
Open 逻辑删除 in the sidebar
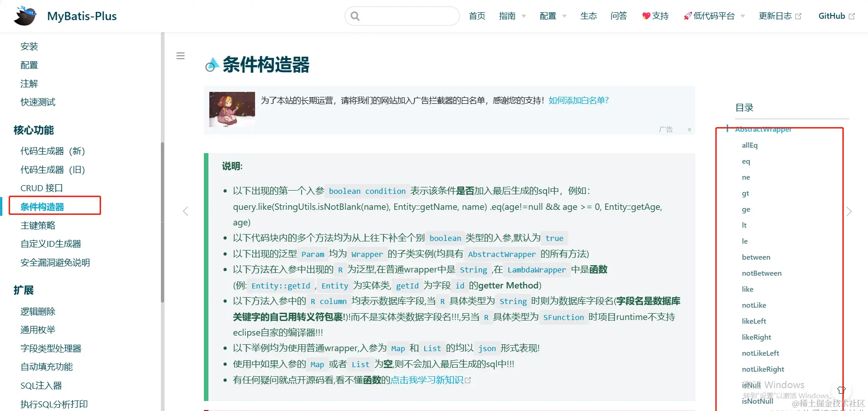38,312
